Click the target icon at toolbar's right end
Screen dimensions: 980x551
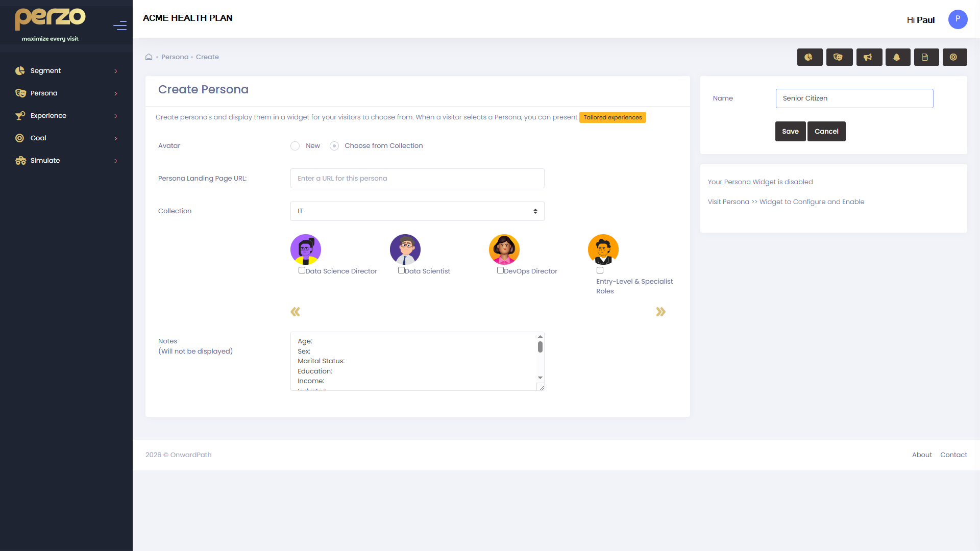(955, 57)
